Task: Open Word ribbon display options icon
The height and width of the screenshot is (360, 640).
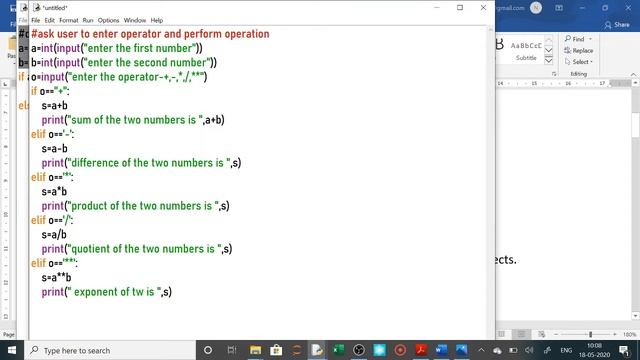Action: [559, 8]
